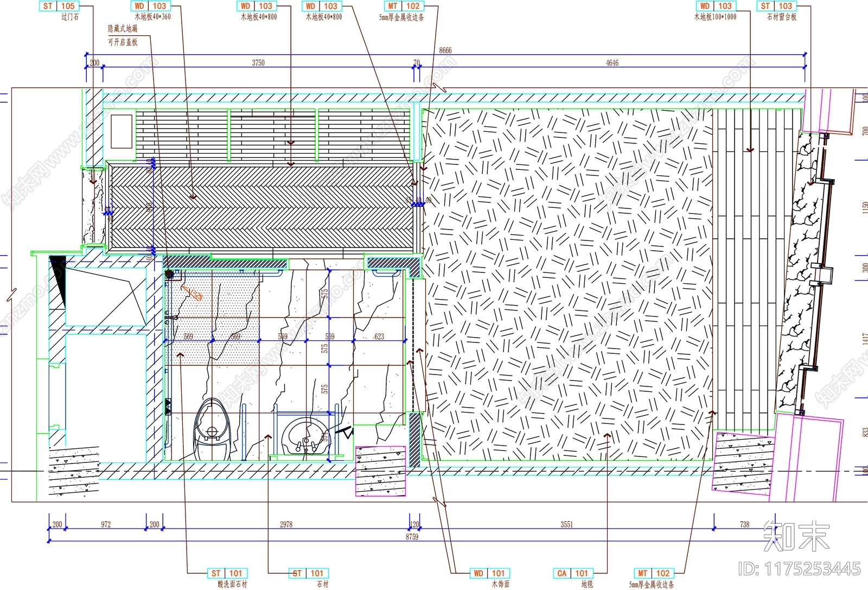The width and height of the screenshot is (868, 590).
Task: Click the toilet fixture symbol
Action: pos(212,429)
